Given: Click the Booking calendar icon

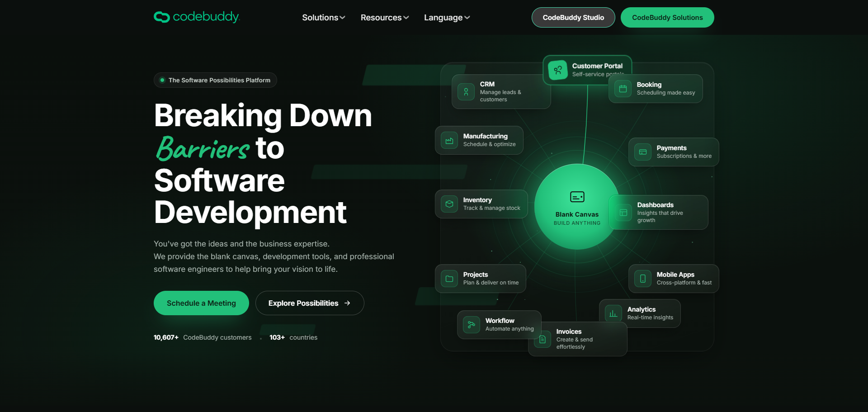Looking at the screenshot, I should click(x=623, y=89).
